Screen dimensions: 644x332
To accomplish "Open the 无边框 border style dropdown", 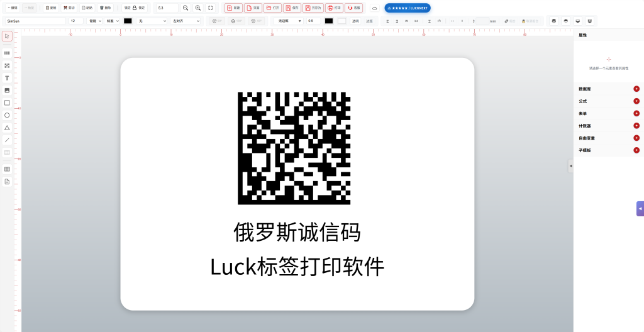I will point(289,21).
